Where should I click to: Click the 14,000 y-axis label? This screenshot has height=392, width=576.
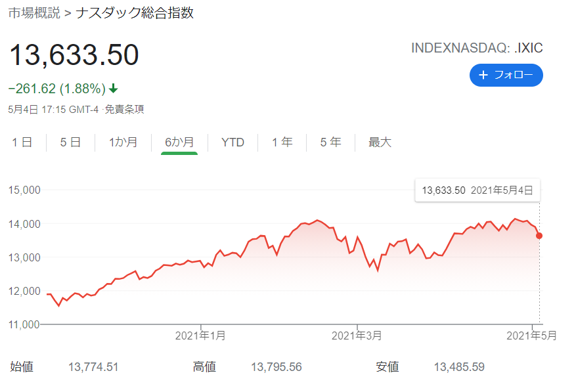pos(24,224)
